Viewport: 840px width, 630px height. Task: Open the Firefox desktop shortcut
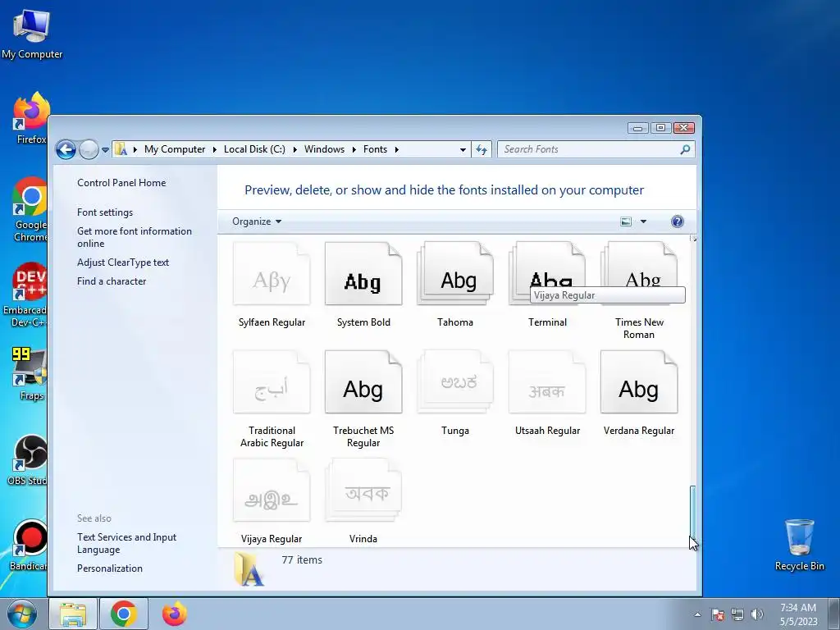tap(31, 118)
